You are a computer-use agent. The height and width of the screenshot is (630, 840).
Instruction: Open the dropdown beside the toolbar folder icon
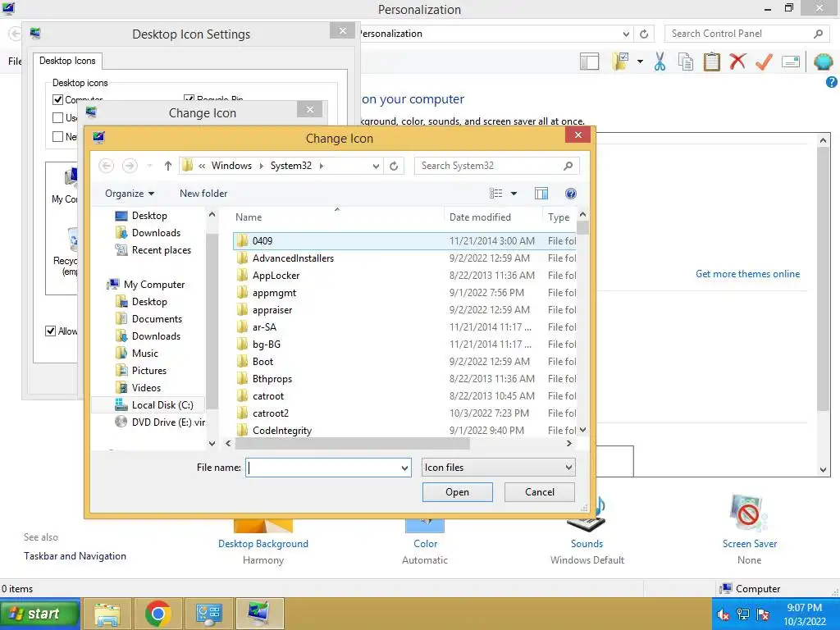[x=640, y=62]
